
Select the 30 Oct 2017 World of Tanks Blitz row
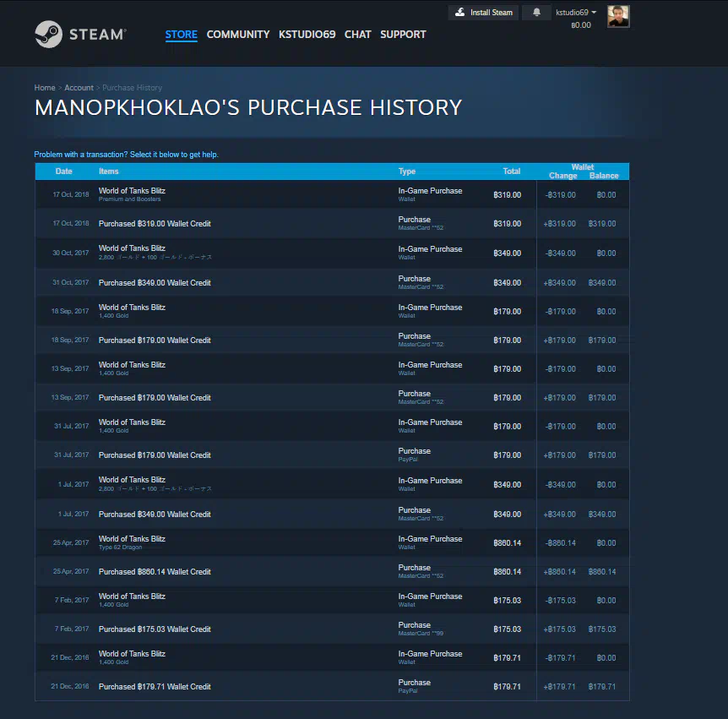(332, 253)
